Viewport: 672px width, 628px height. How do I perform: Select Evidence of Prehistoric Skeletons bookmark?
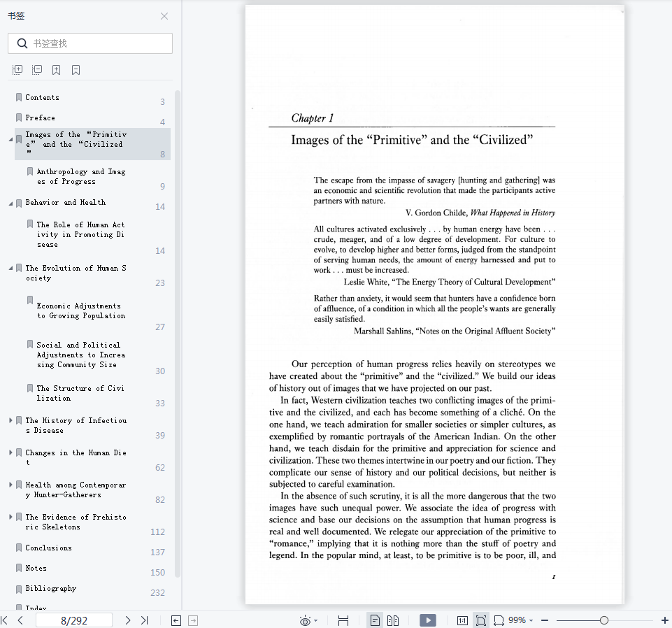76,522
